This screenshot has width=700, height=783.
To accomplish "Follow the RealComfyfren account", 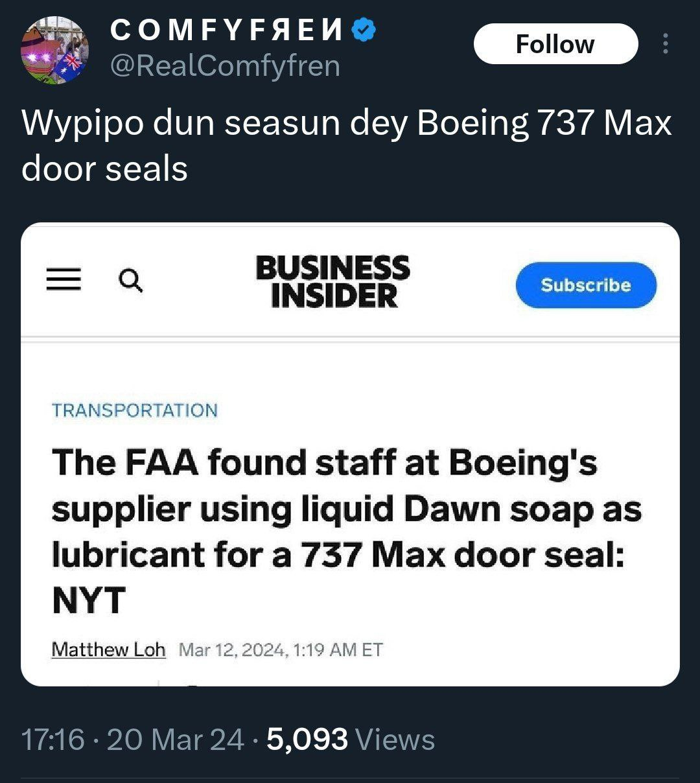I will pos(555,44).
